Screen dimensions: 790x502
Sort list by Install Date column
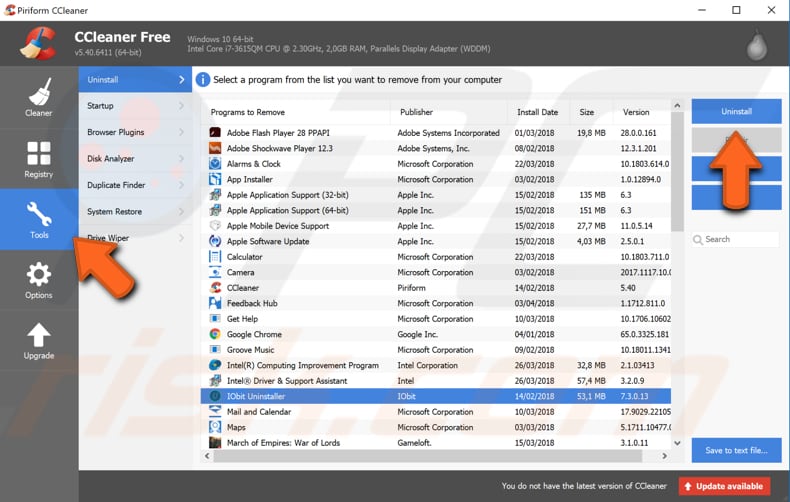tap(538, 112)
